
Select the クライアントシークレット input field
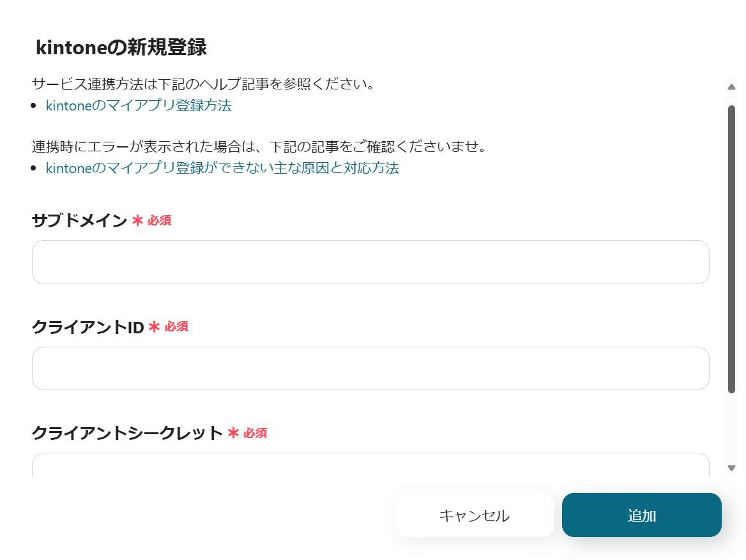pyautogui.click(x=370, y=466)
